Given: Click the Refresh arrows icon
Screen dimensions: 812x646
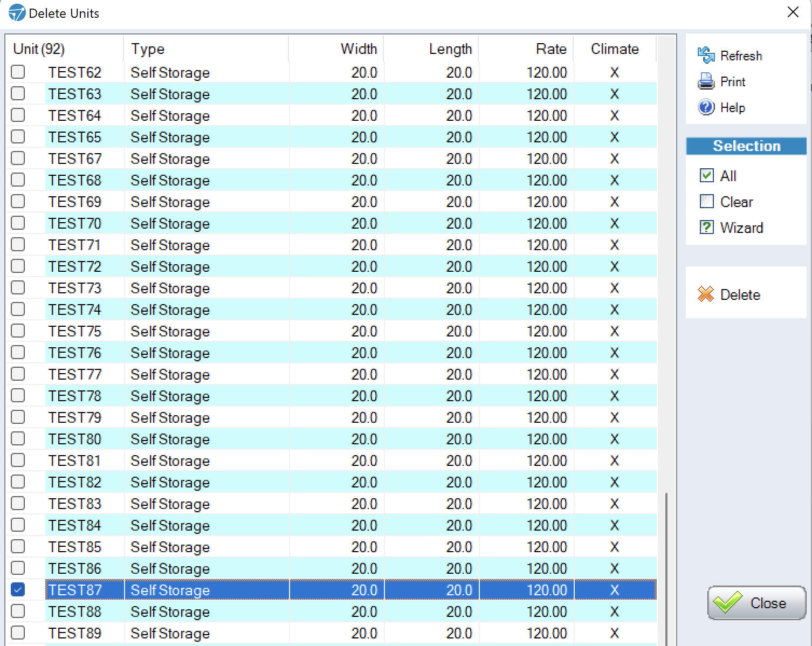Looking at the screenshot, I should click(706, 55).
